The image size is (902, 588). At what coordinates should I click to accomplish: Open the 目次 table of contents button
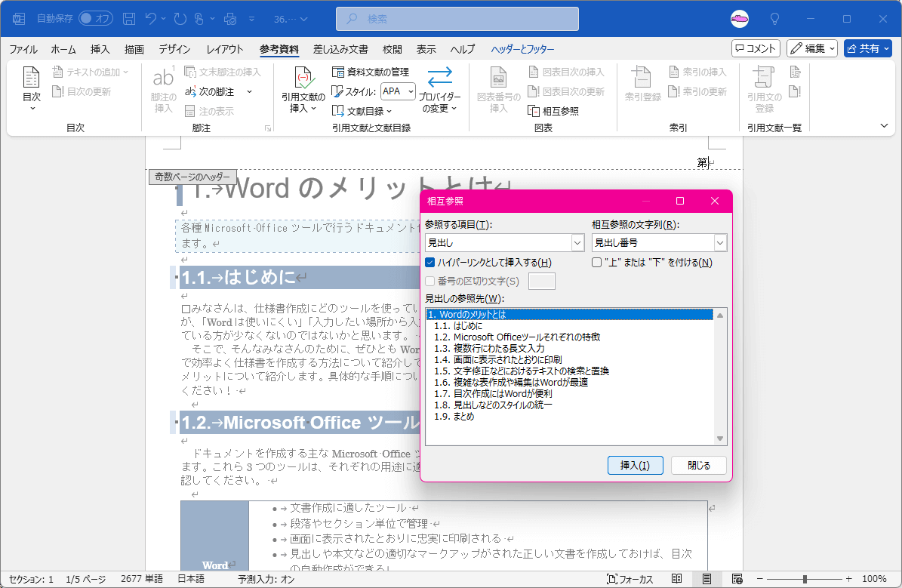(31, 88)
